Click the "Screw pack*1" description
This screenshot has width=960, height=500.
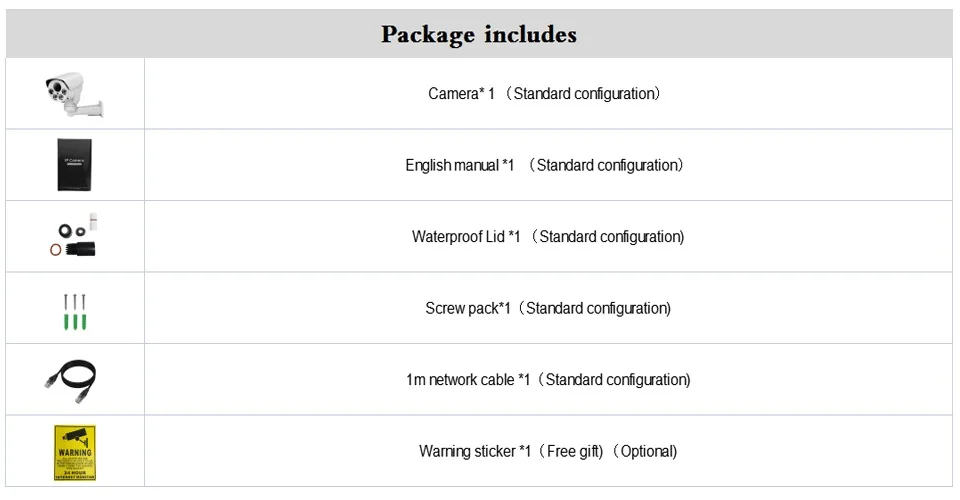468,308
